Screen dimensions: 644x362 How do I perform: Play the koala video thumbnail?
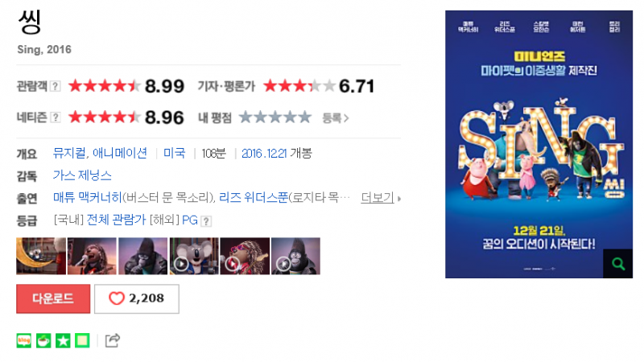[194, 256]
